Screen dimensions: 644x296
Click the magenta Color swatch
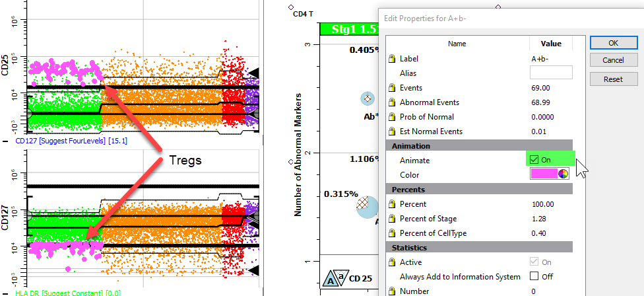point(544,174)
